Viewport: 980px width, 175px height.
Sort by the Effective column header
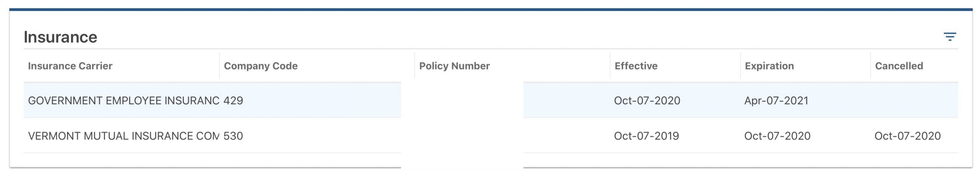[x=636, y=66]
